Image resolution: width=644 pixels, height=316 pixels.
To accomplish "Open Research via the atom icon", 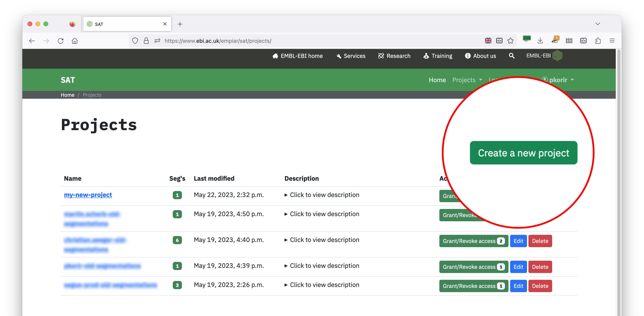I will [x=381, y=56].
